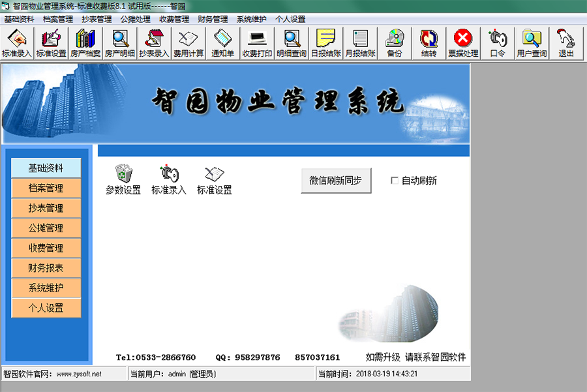587x392 pixels.
Task: Open 用户查询 toolbar icon
Action: [532, 44]
